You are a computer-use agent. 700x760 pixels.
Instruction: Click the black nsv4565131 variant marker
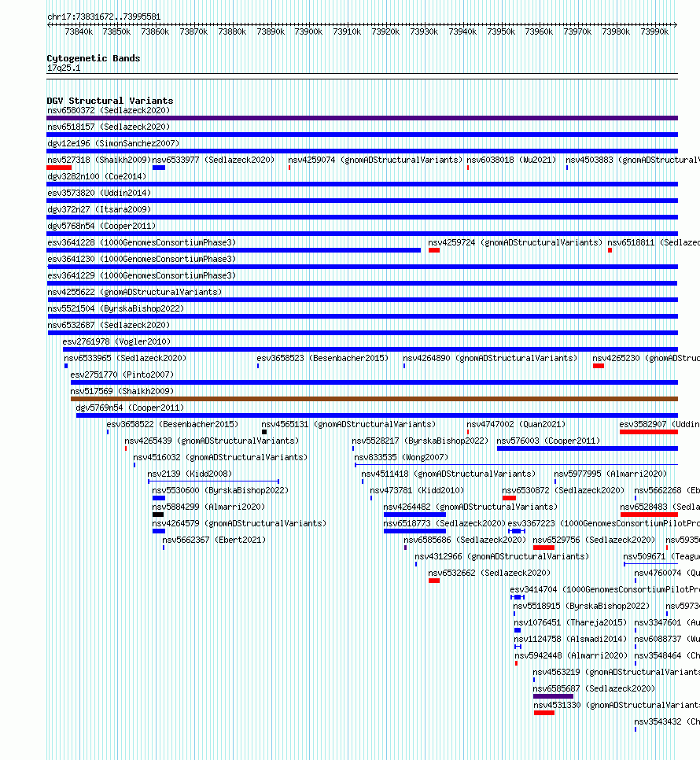(x=264, y=432)
